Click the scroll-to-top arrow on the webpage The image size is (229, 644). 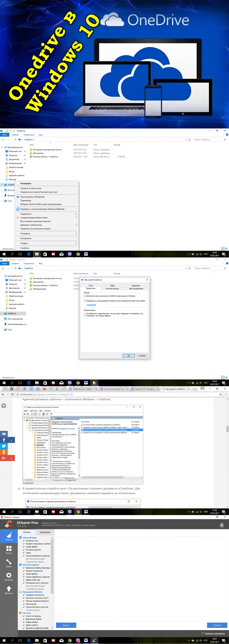[x=4, y=406]
